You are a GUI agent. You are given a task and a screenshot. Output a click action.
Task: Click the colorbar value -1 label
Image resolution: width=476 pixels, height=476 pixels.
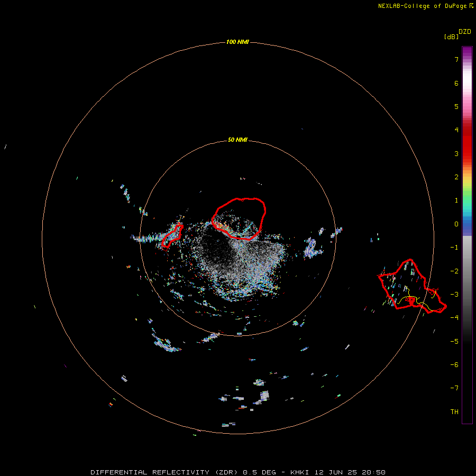[x=454, y=248]
